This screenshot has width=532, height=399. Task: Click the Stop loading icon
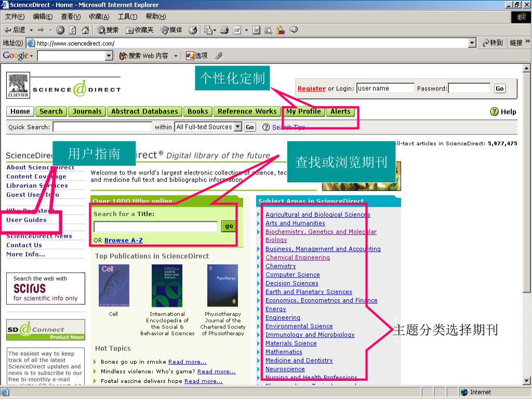point(60,30)
